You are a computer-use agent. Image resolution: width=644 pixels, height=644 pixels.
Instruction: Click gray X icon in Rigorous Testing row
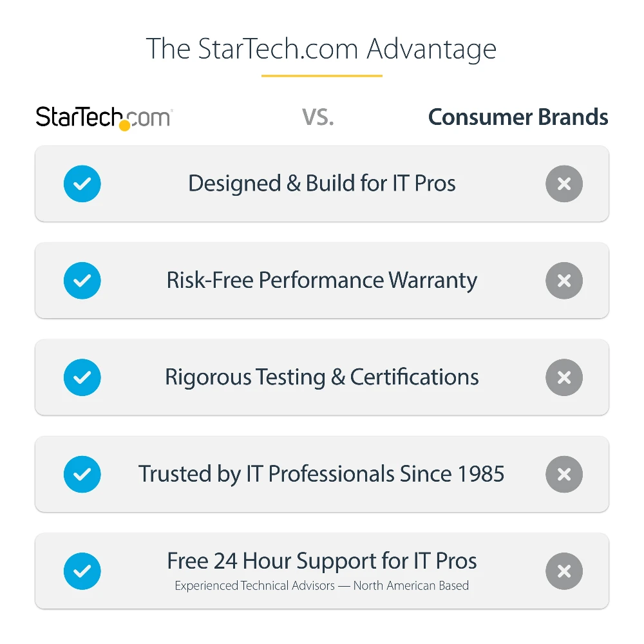coord(563,377)
